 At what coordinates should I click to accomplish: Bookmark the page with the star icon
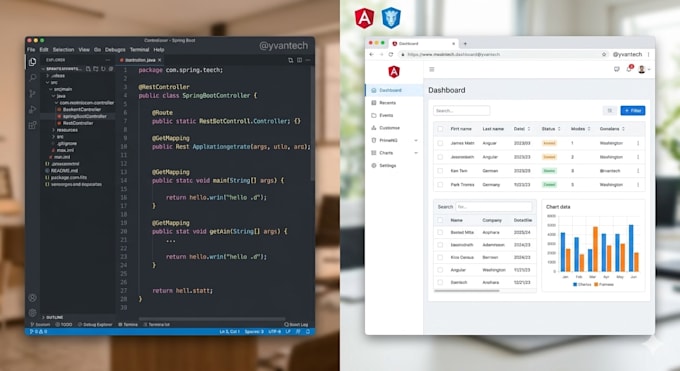click(x=604, y=54)
